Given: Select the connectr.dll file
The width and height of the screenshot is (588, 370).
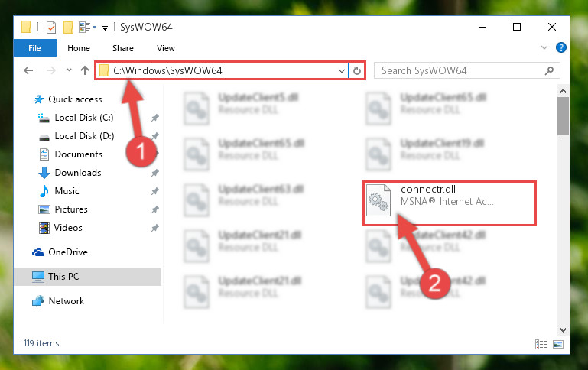Looking at the screenshot, I should pyautogui.click(x=450, y=203).
